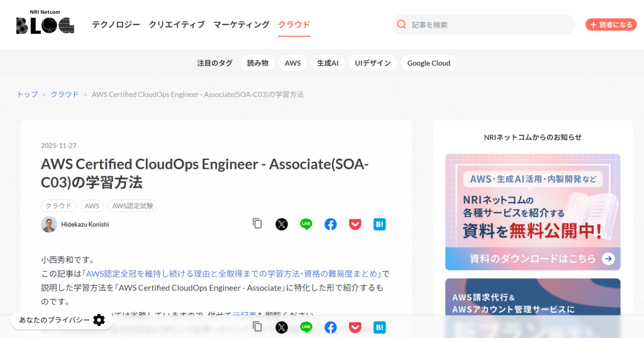
Task: Click the 小西秀和です。 text
Action: pyautogui.click(x=69, y=260)
